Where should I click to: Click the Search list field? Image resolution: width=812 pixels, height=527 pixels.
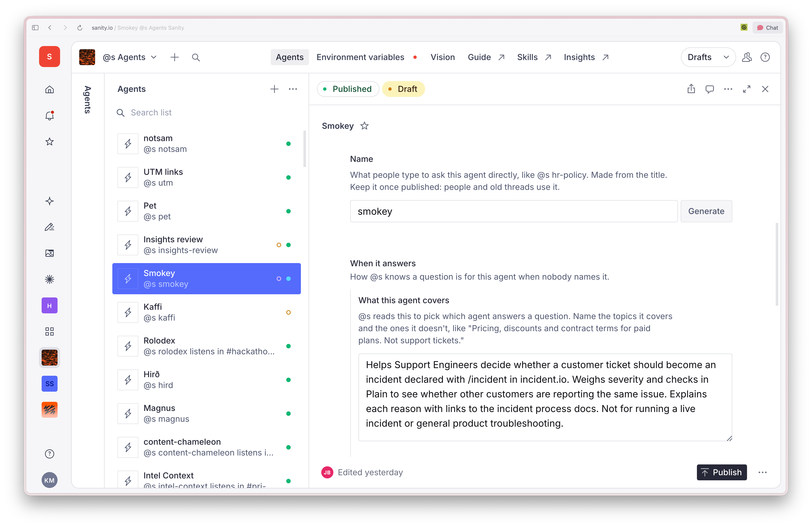[x=206, y=112]
